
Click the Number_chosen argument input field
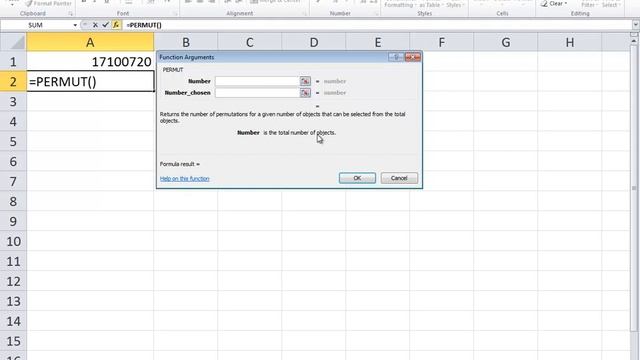pyautogui.click(x=257, y=93)
